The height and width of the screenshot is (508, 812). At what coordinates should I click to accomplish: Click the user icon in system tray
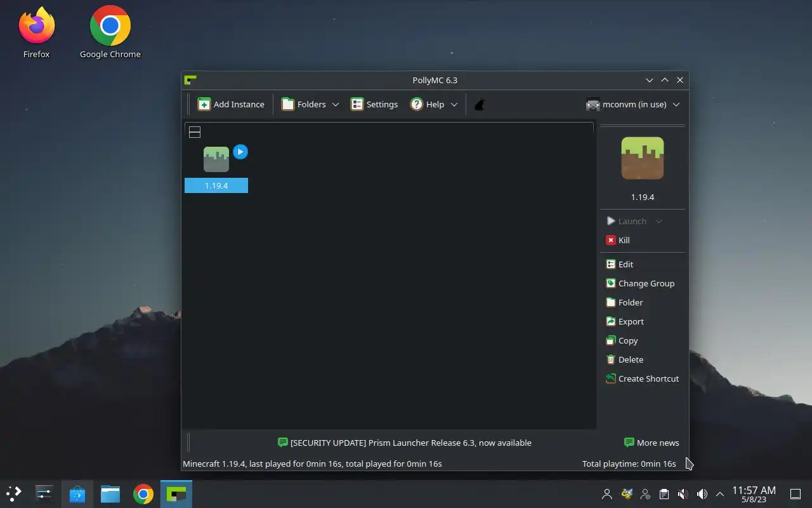pos(607,493)
